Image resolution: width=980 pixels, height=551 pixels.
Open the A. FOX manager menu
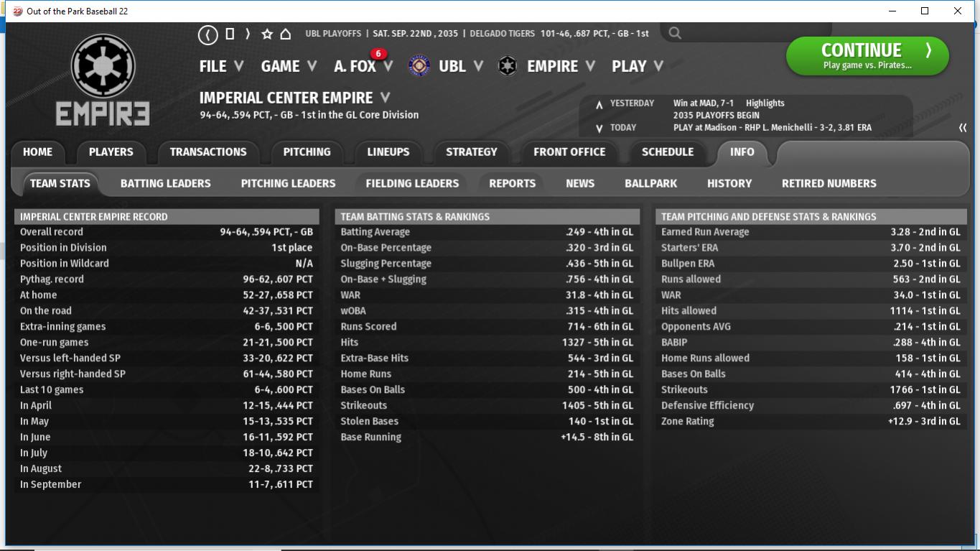(x=363, y=66)
